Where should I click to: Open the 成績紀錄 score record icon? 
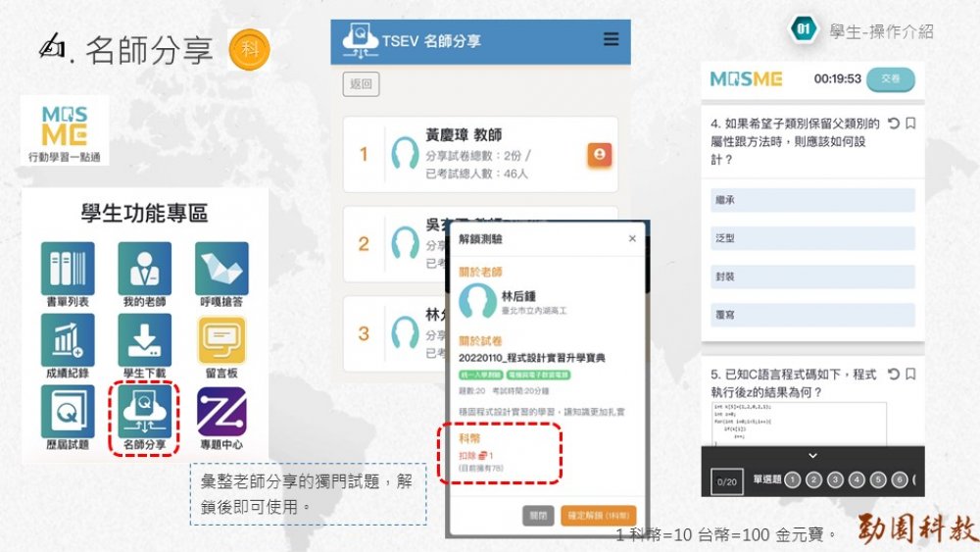coord(68,340)
